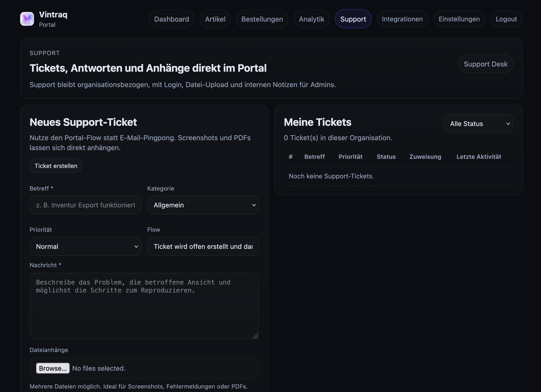Grab the Nachricht textarea resize handle
Image resolution: width=541 pixels, height=392 pixels.
(x=255, y=336)
